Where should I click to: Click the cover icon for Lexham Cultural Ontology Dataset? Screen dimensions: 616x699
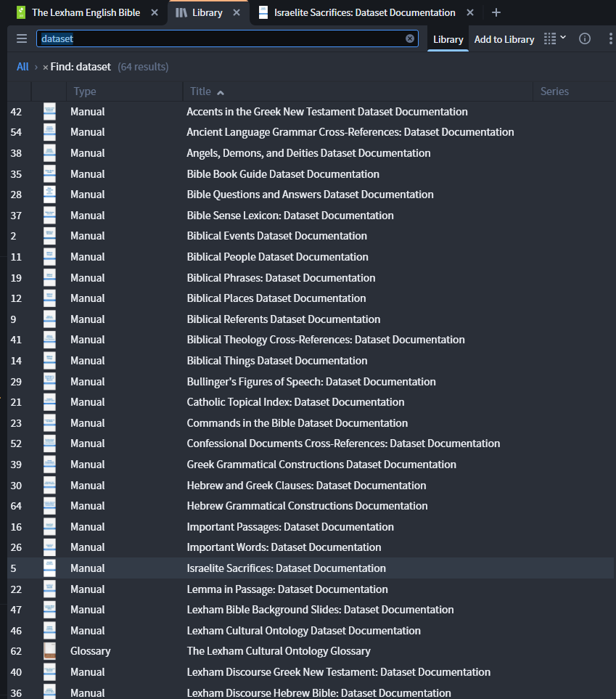point(49,631)
